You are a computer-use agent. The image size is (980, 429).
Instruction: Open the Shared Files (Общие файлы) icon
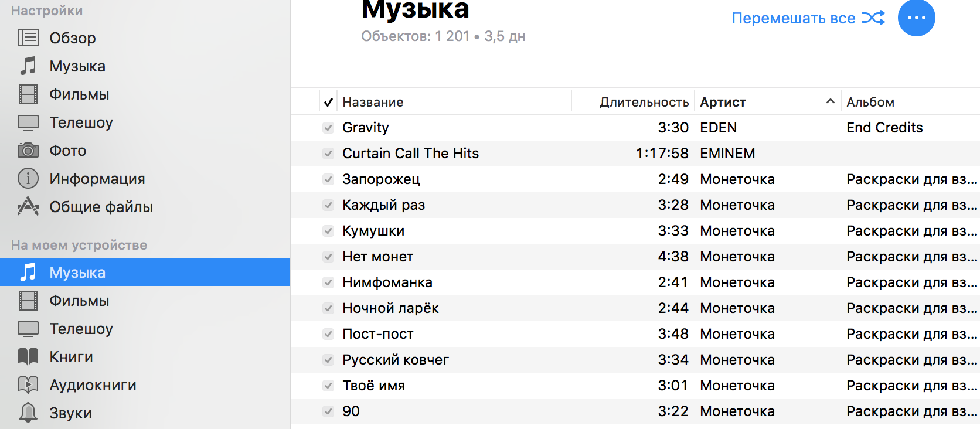tap(28, 206)
